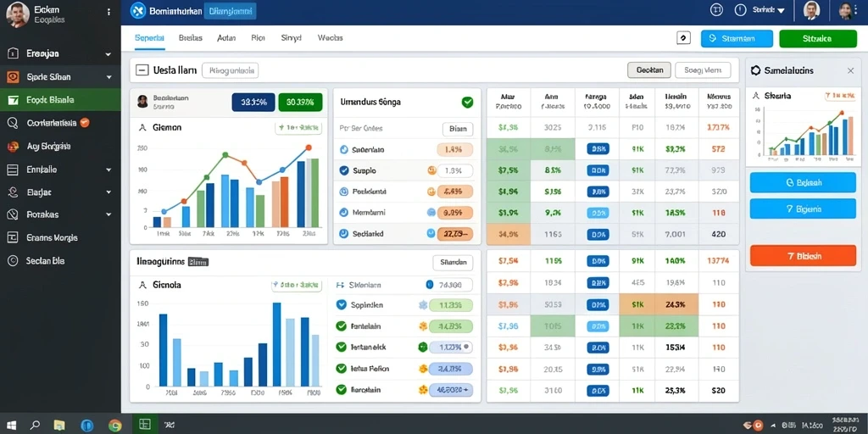Expand the Enntalle sidebar chevron
The image size is (868, 434).
(x=108, y=170)
